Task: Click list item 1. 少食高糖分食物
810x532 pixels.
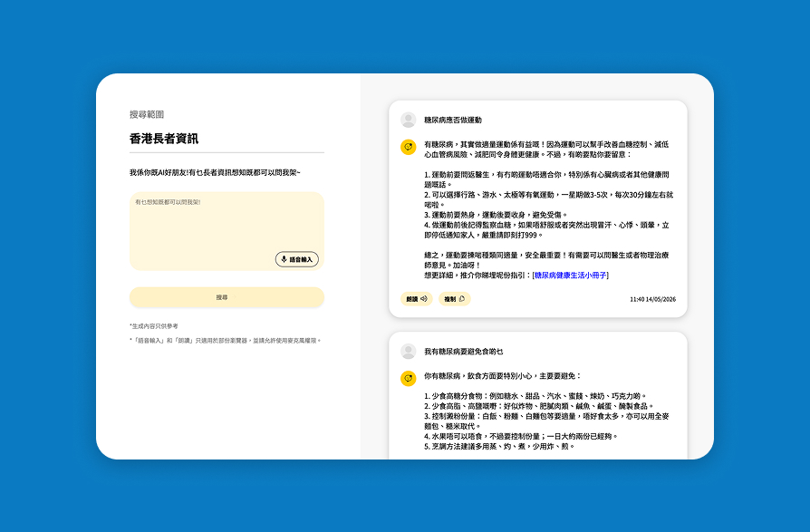Action: pyautogui.click(x=535, y=396)
